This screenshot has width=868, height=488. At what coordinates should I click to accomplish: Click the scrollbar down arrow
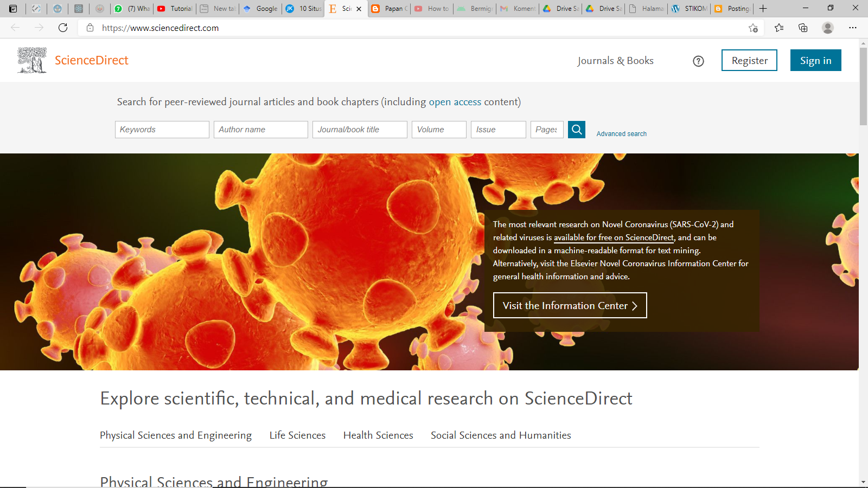click(863, 482)
